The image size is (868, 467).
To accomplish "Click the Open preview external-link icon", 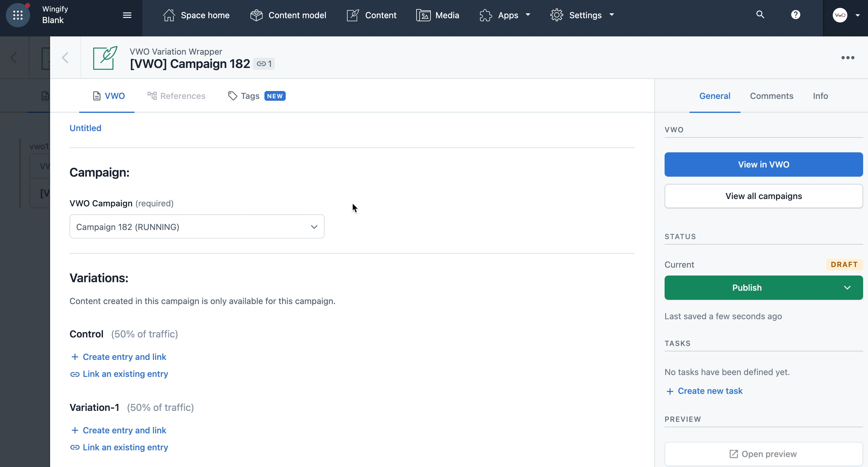I will click(734, 454).
